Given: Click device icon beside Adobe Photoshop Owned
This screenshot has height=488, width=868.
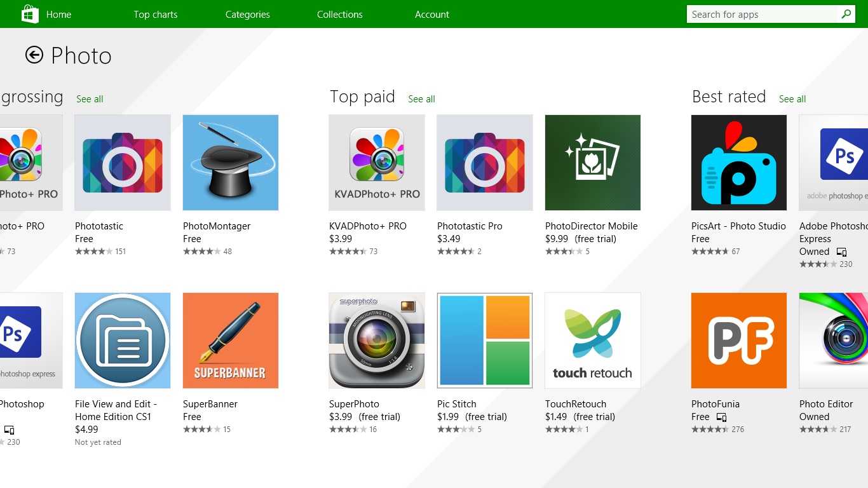Looking at the screenshot, I should [841, 252].
